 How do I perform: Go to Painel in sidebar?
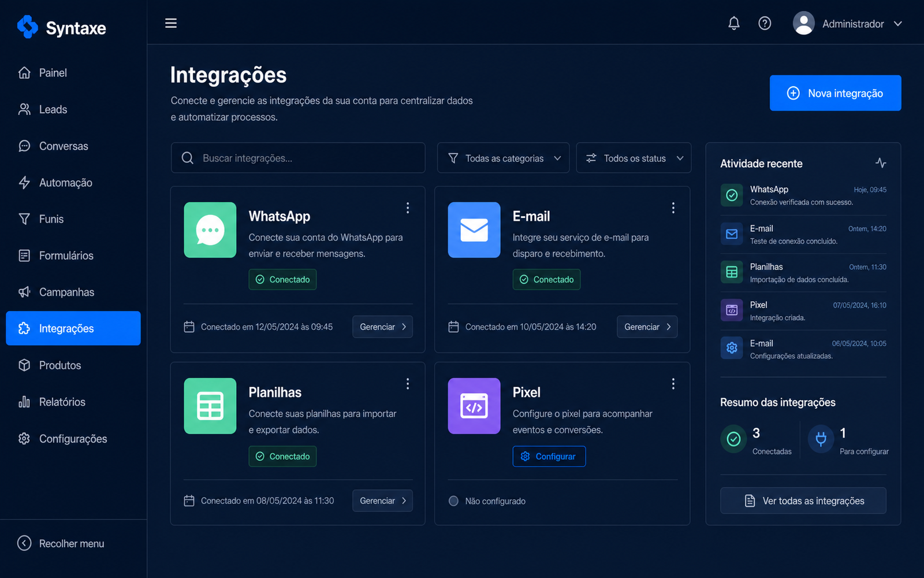[73, 73]
